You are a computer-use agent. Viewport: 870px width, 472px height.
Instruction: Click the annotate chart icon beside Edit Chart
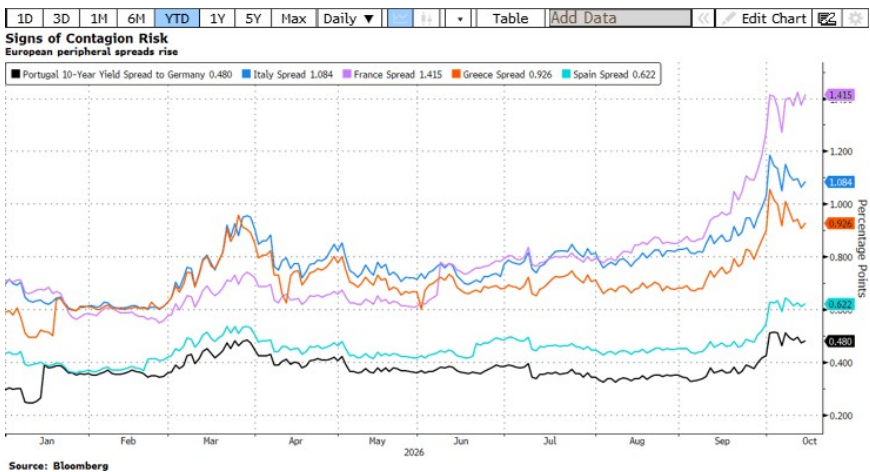point(827,18)
